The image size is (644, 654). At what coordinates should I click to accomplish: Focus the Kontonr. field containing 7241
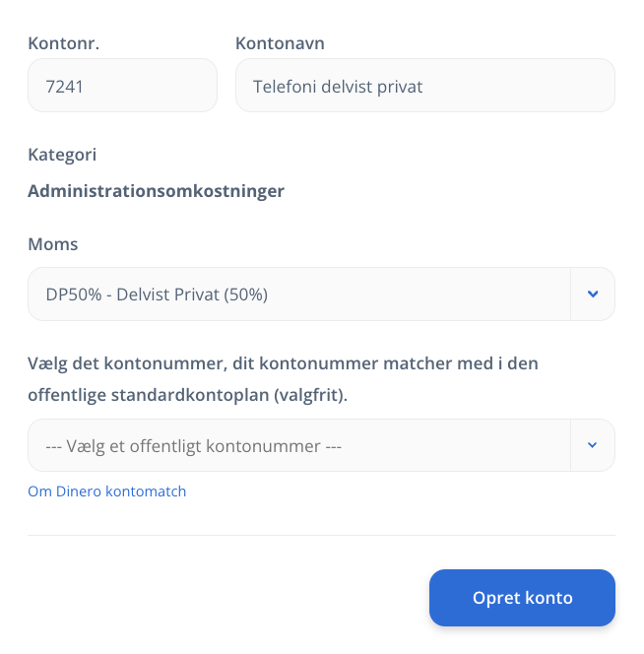coord(123,86)
